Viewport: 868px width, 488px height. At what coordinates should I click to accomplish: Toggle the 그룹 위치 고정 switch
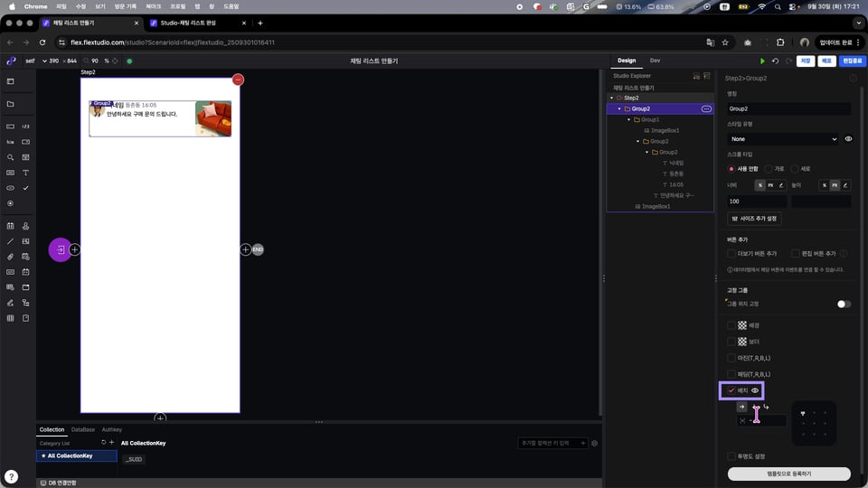click(x=843, y=304)
